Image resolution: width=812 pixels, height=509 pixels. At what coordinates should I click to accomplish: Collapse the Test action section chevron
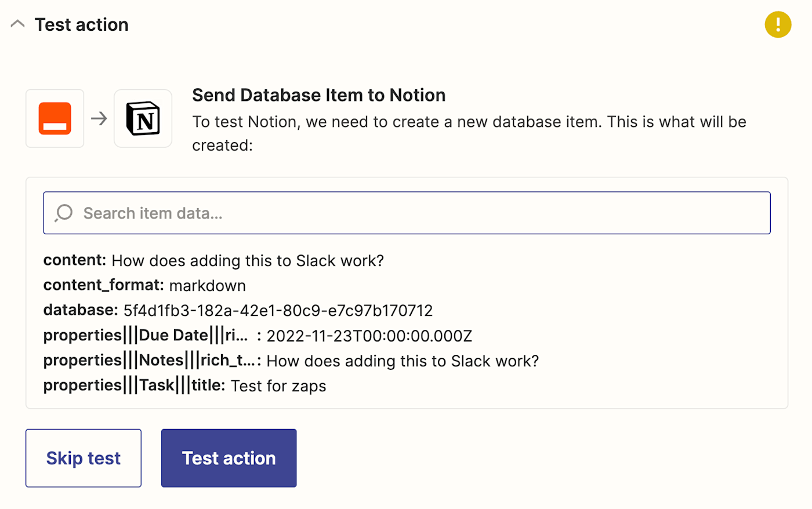pyautogui.click(x=18, y=24)
